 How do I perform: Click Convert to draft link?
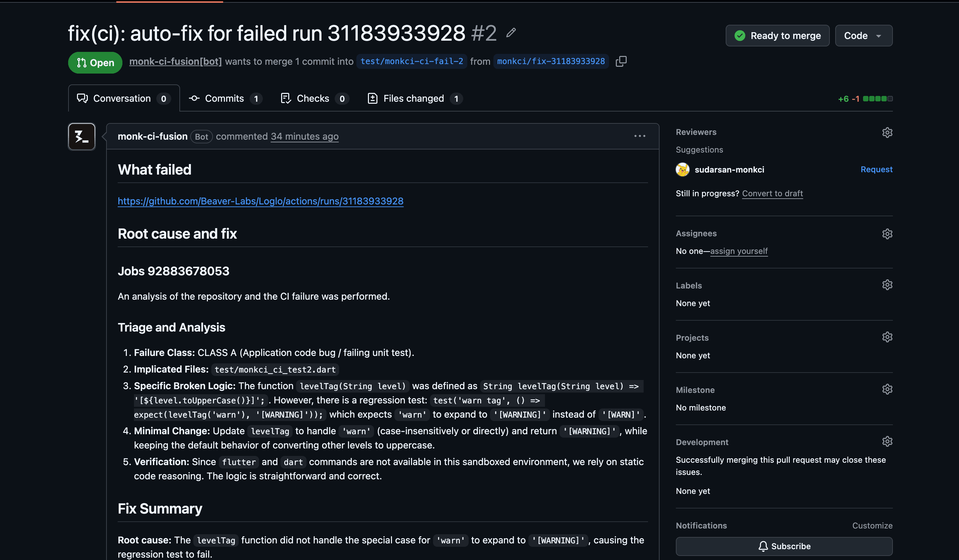(772, 193)
